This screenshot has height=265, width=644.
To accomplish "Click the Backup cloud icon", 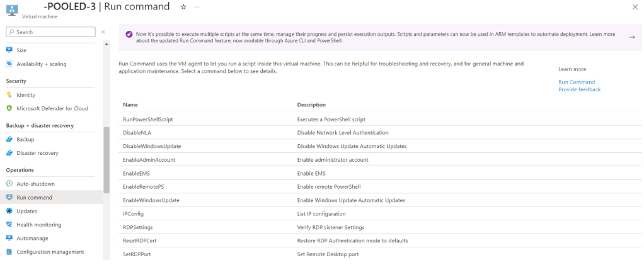I will point(9,139).
